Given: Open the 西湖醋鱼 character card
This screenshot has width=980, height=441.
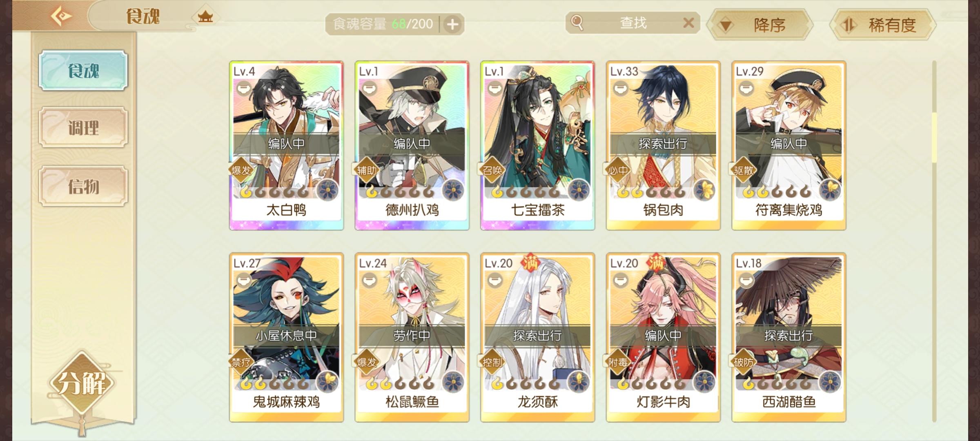Looking at the screenshot, I should click(x=788, y=337).
